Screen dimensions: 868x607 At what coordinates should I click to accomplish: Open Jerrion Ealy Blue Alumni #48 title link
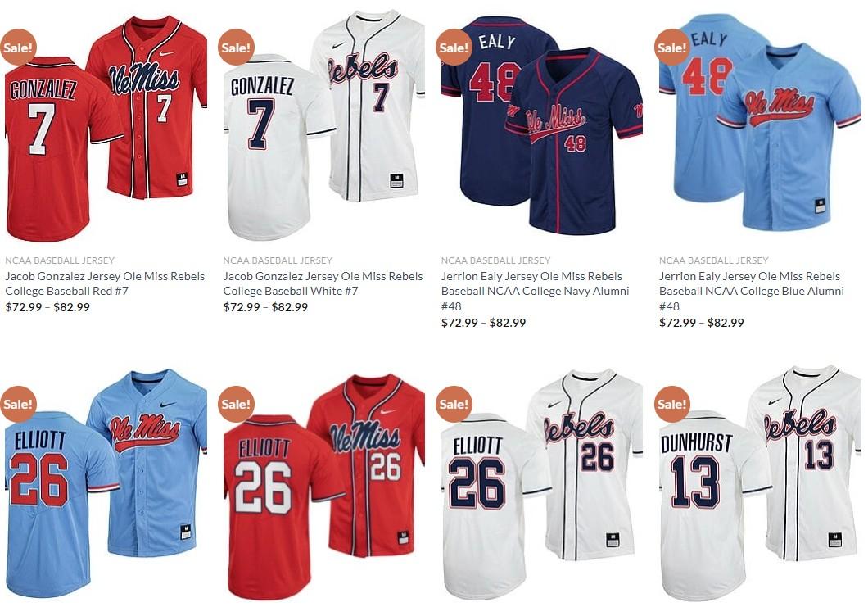pos(753,292)
